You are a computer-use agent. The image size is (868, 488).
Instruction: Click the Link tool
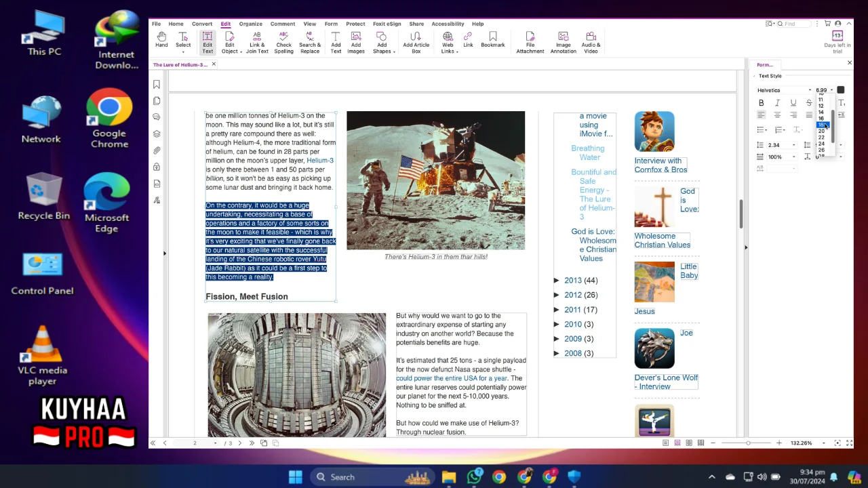[x=468, y=40]
